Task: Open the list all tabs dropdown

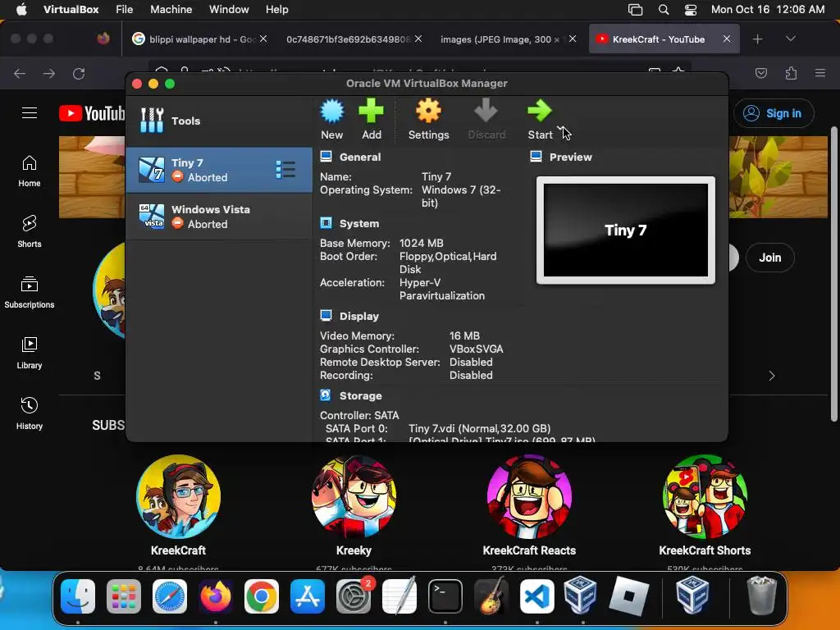Action: click(791, 39)
